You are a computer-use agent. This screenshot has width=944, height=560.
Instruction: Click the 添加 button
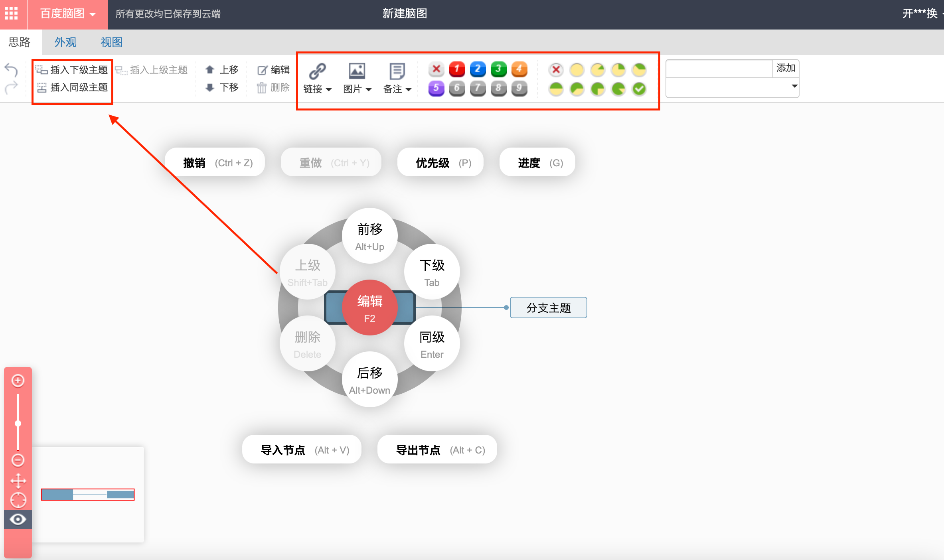pyautogui.click(x=786, y=69)
